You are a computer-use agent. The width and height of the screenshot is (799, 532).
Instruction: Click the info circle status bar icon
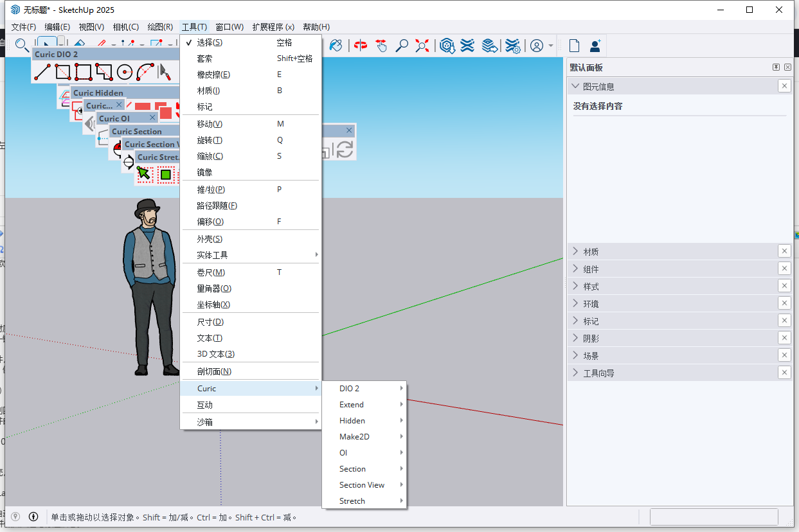33,517
